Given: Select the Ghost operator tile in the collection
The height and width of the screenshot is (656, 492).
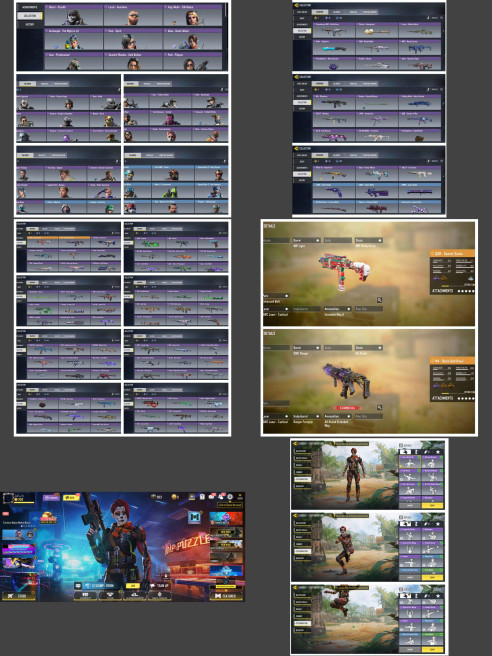Looking at the screenshot, I should click(74, 15).
